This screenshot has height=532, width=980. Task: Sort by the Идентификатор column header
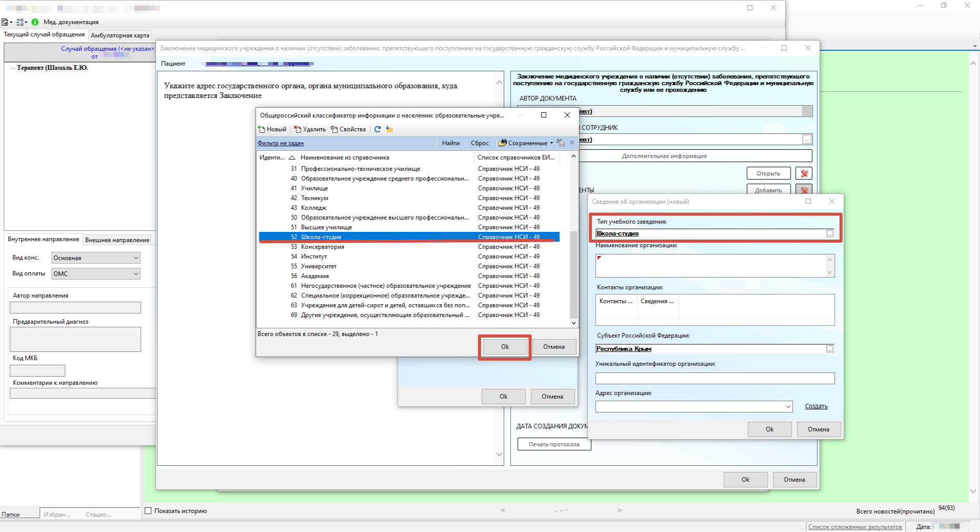(277, 157)
